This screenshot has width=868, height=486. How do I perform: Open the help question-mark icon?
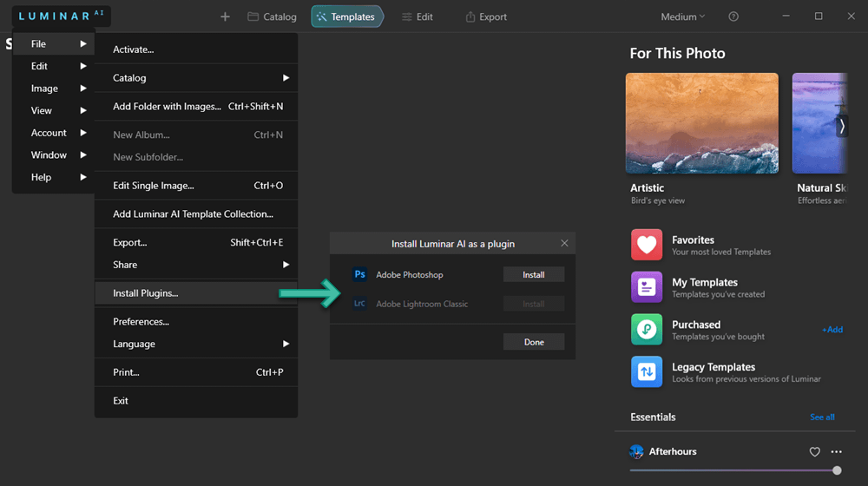(733, 16)
